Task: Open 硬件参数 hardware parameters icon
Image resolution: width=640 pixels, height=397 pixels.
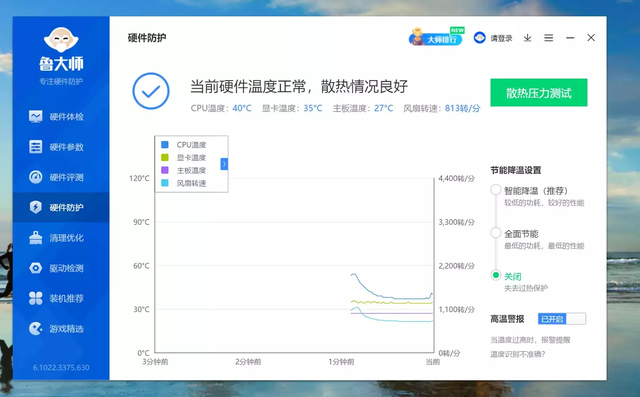Action: pyautogui.click(x=36, y=147)
